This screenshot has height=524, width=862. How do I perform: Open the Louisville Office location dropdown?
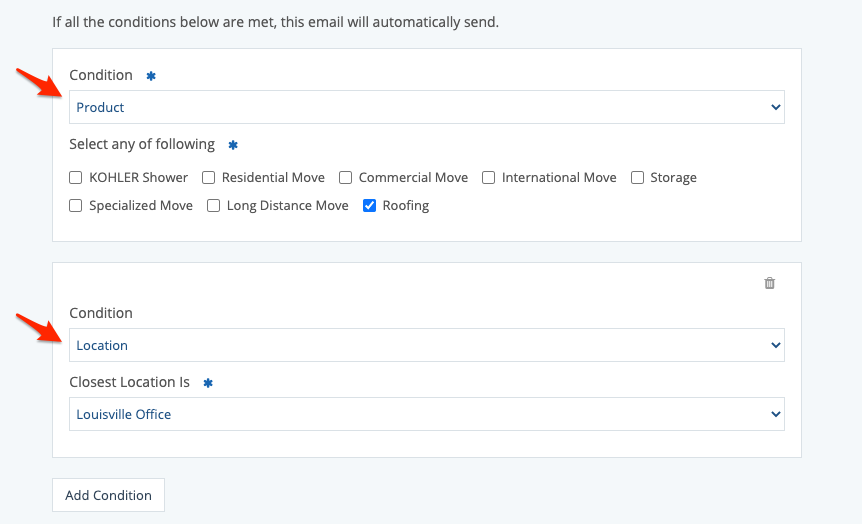(426, 414)
